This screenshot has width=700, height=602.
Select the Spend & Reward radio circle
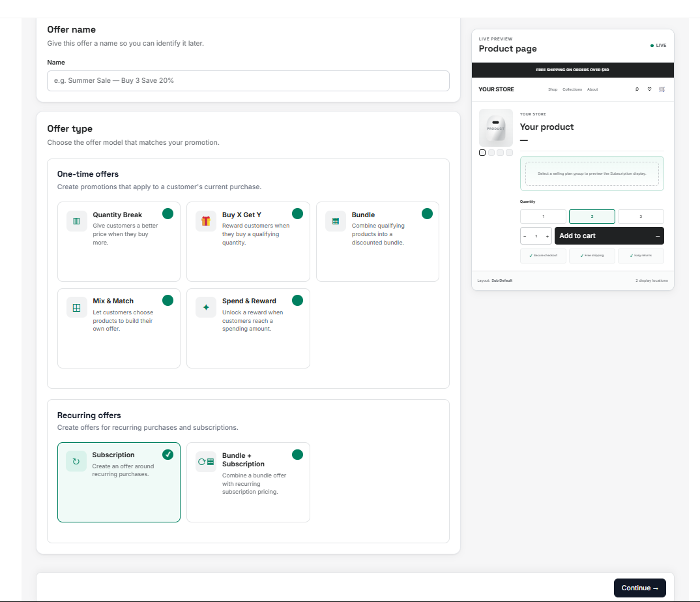tap(297, 301)
